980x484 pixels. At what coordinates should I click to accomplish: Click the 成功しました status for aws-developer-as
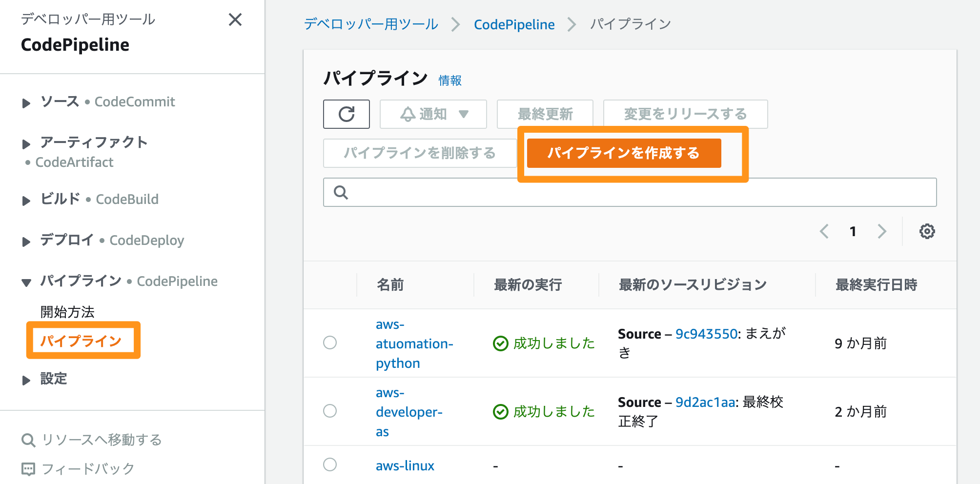pos(554,411)
